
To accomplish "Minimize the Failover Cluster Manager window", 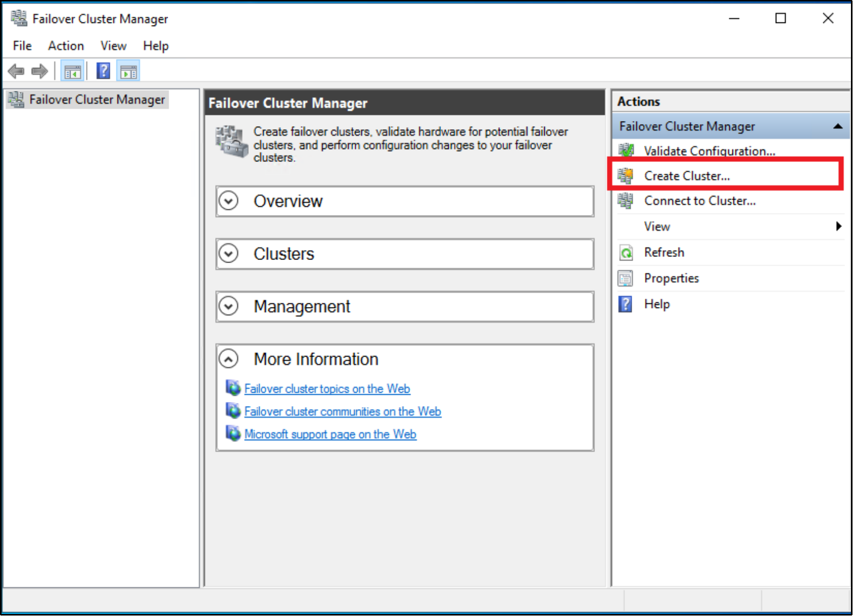I will pos(734,18).
